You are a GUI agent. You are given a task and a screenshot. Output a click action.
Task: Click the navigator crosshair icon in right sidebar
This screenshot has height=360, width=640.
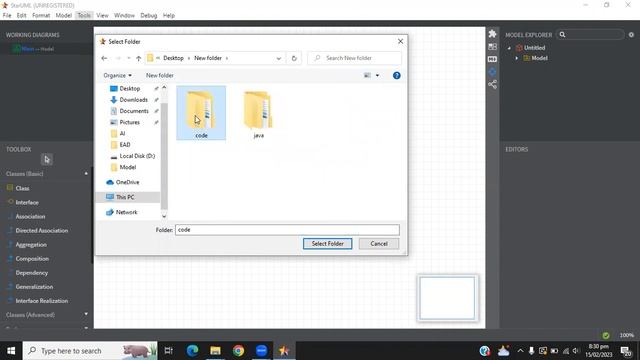pos(492,72)
